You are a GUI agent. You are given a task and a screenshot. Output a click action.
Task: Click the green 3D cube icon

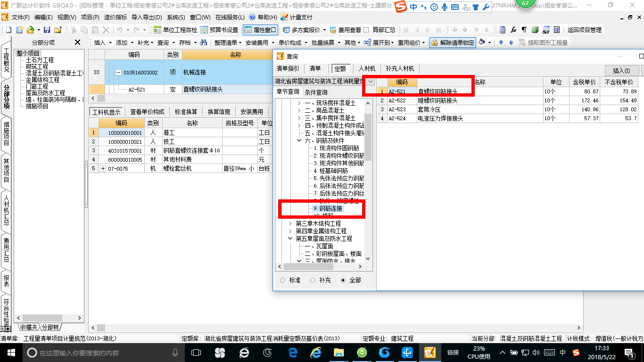point(535,30)
